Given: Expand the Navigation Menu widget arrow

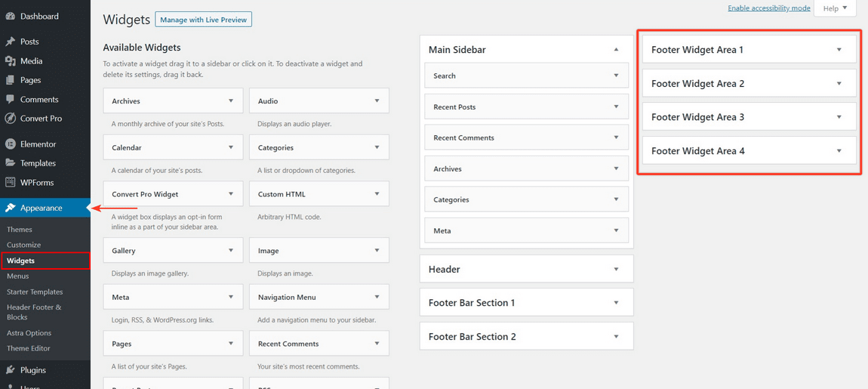Looking at the screenshot, I should [377, 297].
